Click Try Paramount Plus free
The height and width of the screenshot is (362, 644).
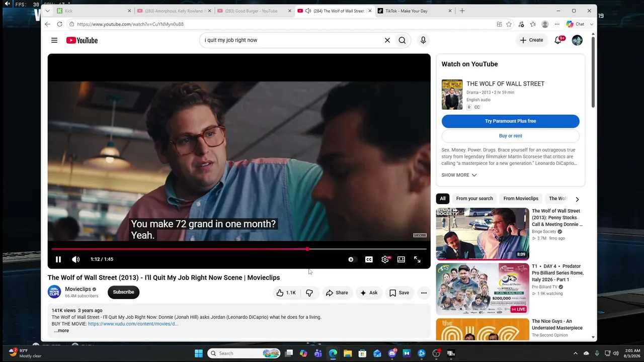[x=510, y=121]
